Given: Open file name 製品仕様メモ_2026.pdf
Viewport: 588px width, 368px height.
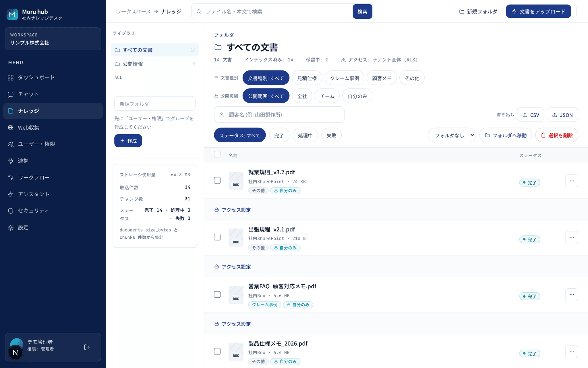Looking at the screenshot, I should [x=278, y=343].
